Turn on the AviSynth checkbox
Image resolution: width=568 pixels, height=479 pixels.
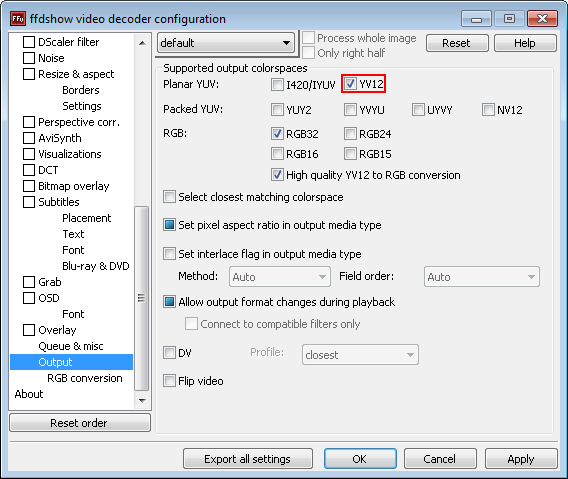(x=29, y=138)
